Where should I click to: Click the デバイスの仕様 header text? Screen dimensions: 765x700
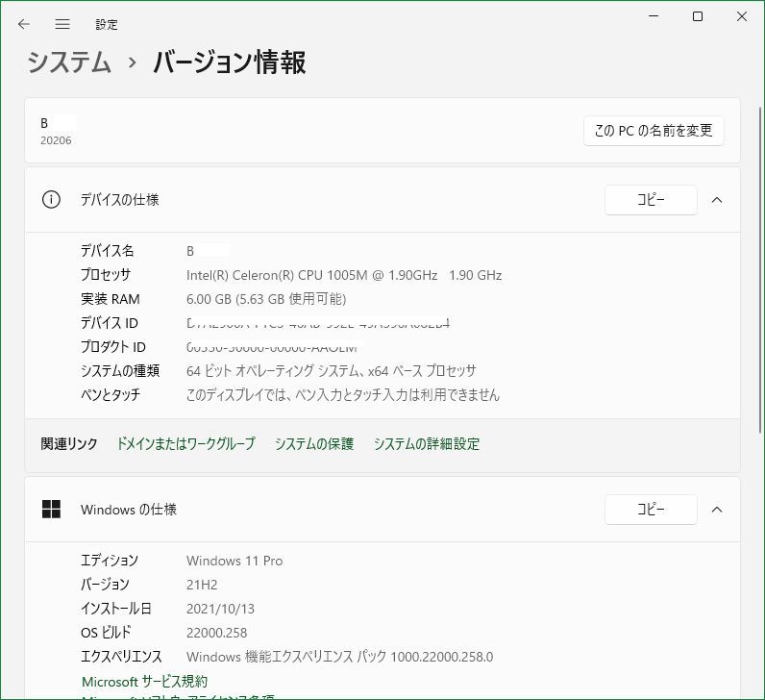point(119,200)
